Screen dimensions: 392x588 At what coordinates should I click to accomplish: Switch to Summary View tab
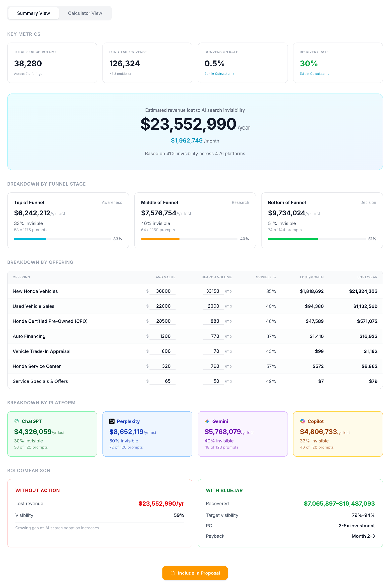(x=34, y=13)
